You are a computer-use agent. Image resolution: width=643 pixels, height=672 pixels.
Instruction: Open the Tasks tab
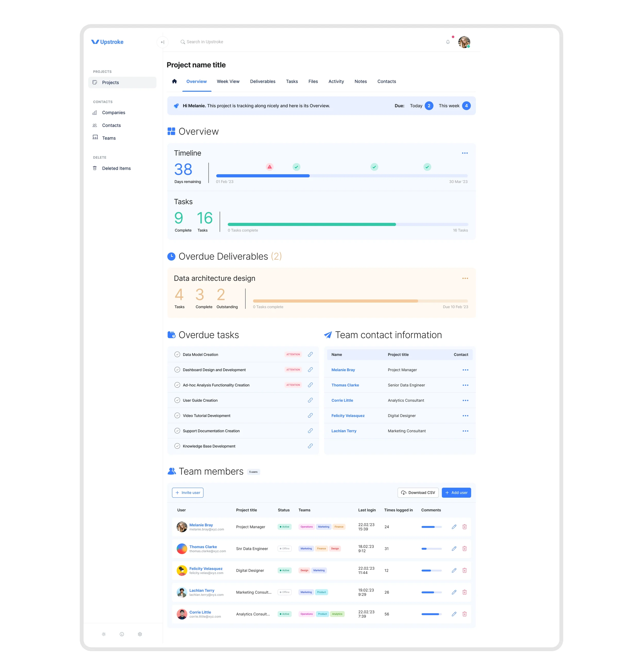pyautogui.click(x=292, y=81)
